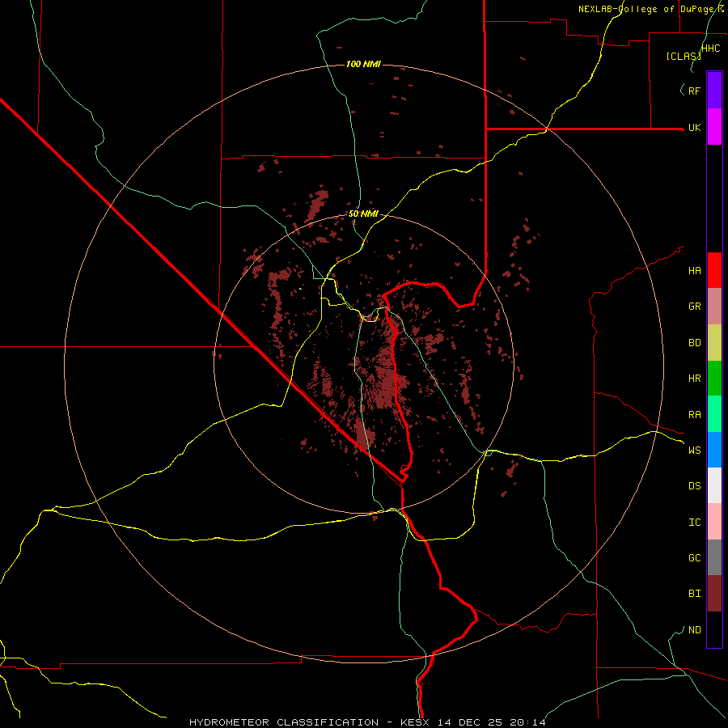Click the 50 NMI range ring label
The width and height of the screenshot is (728, 728).
pos(363,214)
